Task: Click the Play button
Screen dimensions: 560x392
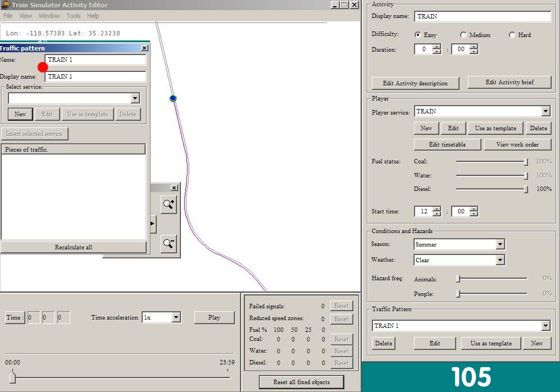Action: (x=215, y=317)
